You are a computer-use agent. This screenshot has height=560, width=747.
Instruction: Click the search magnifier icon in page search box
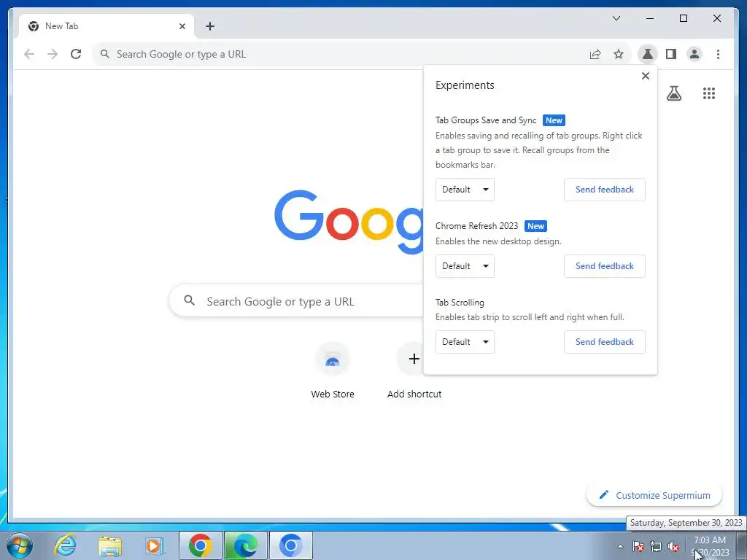[x=189, y=300]
